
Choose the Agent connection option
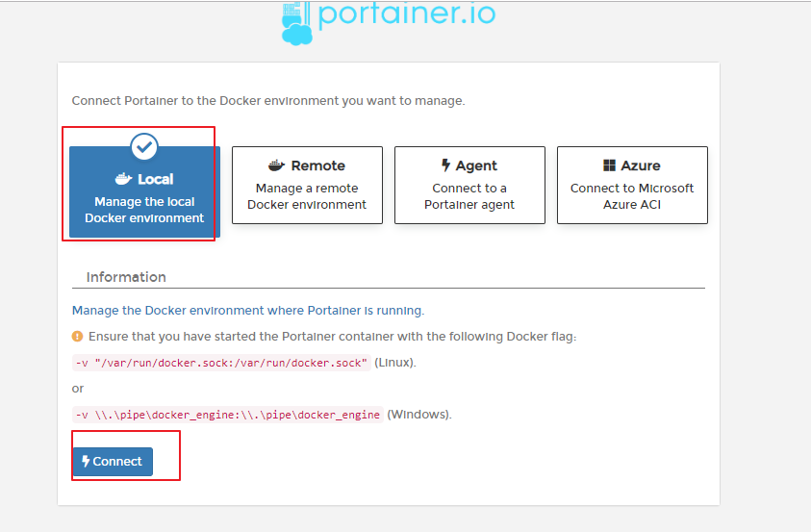(x=469, y=185)
